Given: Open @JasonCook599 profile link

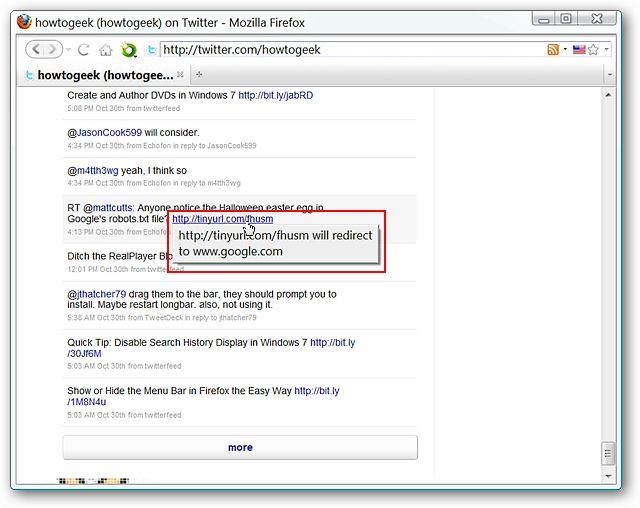Looking at the screenshot, I should 109,133.
